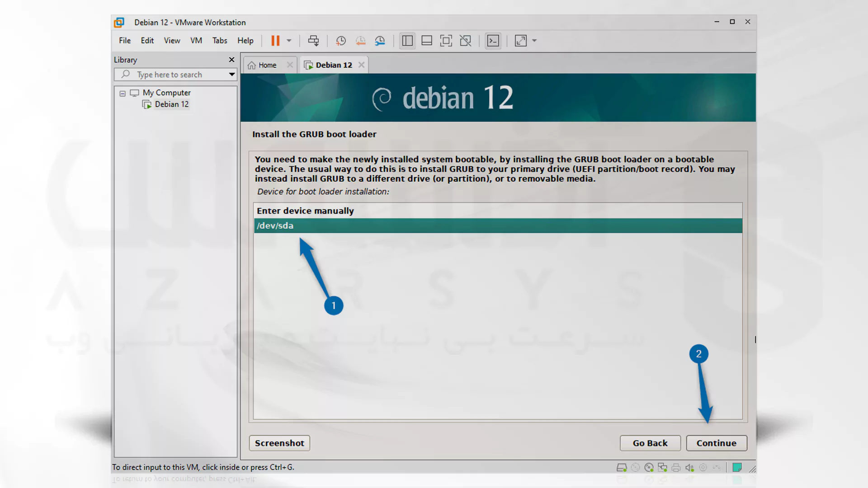This screenshot has width=868, height=488.
Task: Minimize the VMware Workstation window
Action: [x=717, y=22]
